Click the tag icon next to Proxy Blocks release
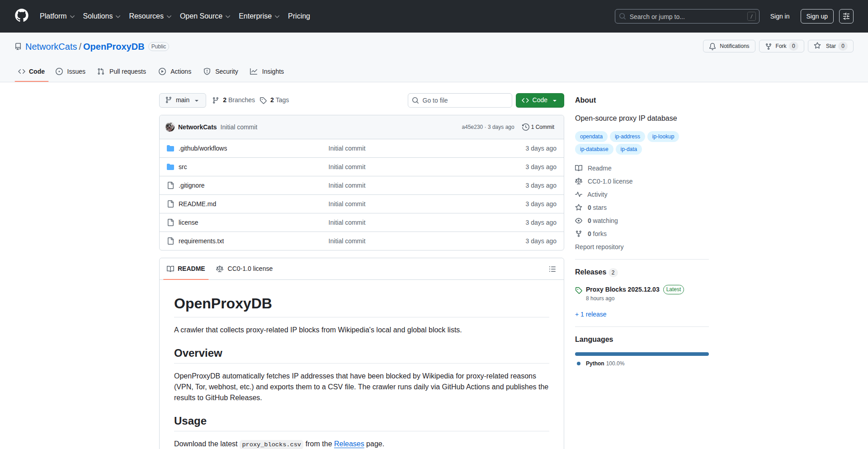The height and width of the screenshot is (449, 868). [579, 290]
